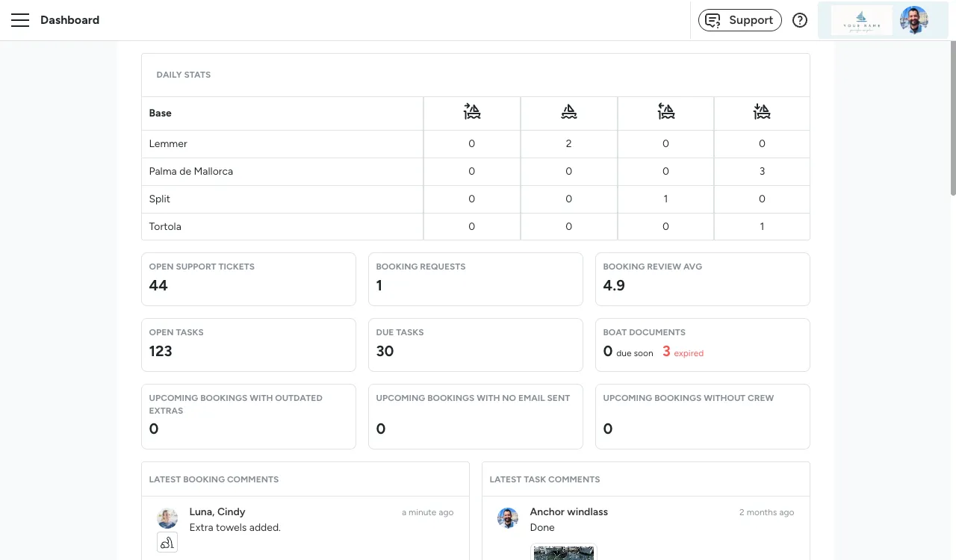Open the hamburger navigation menu
The width and height of the screenshot is (956, 560).
tap(20, 20)
